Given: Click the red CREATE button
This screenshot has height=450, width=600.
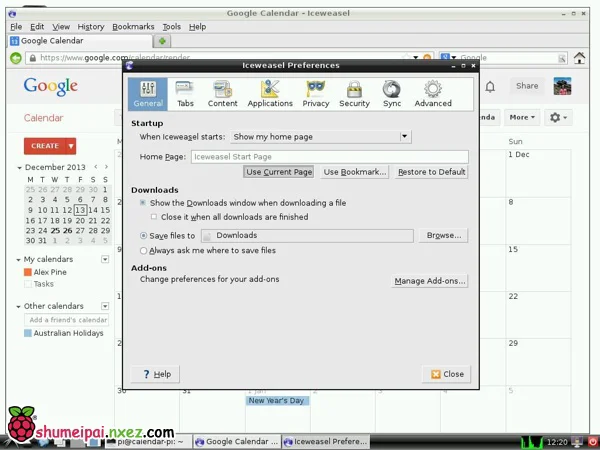Looking at the screenshot, I should [x=45, y=146].
